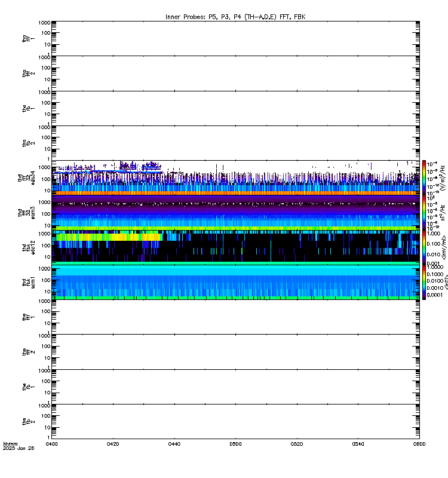Click the empty 'tha ff 1' plot panel
The image size is (448, 478).
[x=235, y=38]
